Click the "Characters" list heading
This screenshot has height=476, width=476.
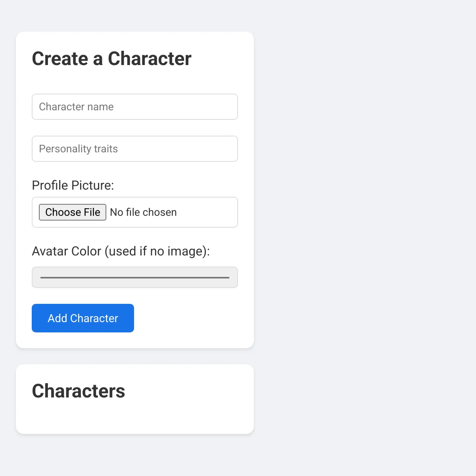click(x=79, y=391)
